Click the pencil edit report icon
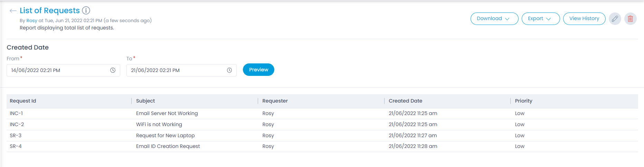This screenshot has width=644, height=167. [x=615, y=19]
